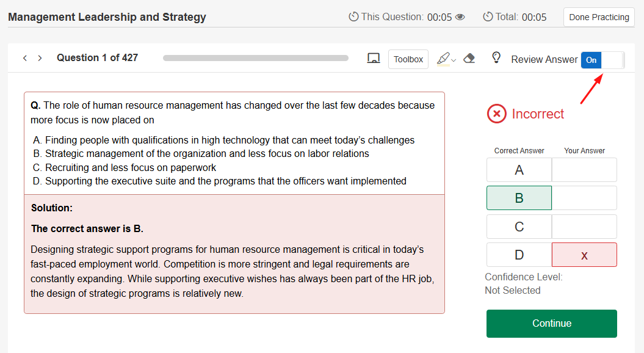Go to the previous question arrow

(x=25, y=58)
